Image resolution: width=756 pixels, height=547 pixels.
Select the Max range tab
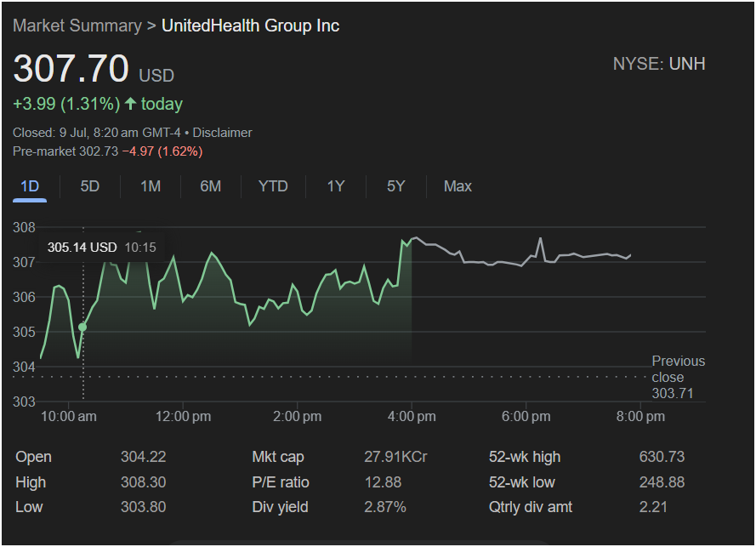tap(458, 186)
